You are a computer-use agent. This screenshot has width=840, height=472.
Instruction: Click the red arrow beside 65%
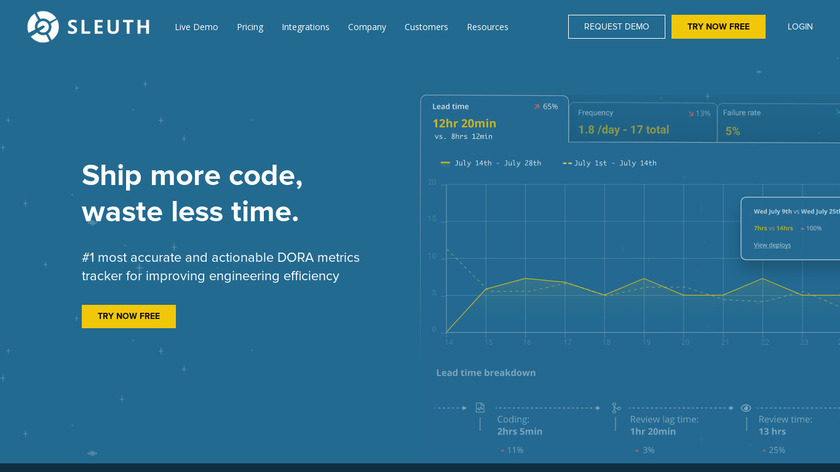(537, 107)
